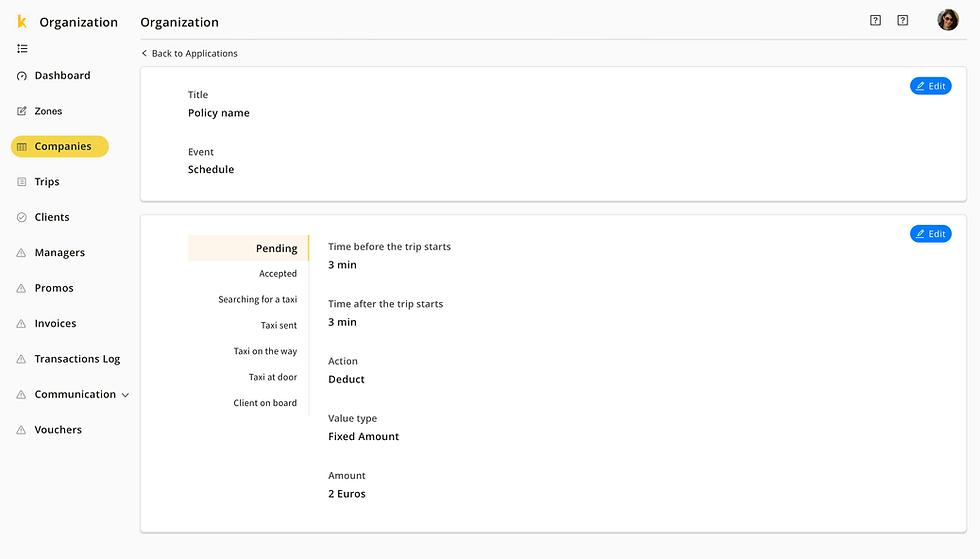Edit the Pending status rules section
Viewport: 980px width, 559px height.
click(930, 234)
